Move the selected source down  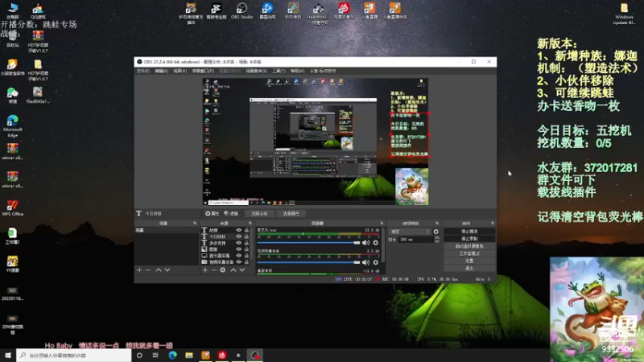(x=242, y=270)
